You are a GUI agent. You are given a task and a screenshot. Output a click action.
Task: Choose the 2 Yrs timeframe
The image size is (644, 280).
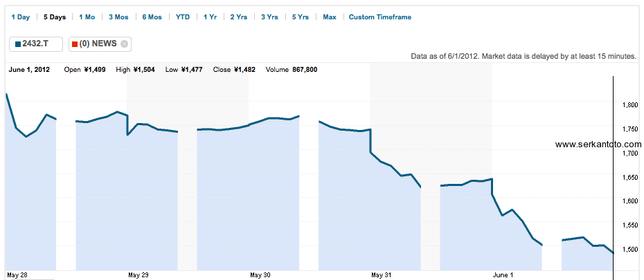coord(239,17)
